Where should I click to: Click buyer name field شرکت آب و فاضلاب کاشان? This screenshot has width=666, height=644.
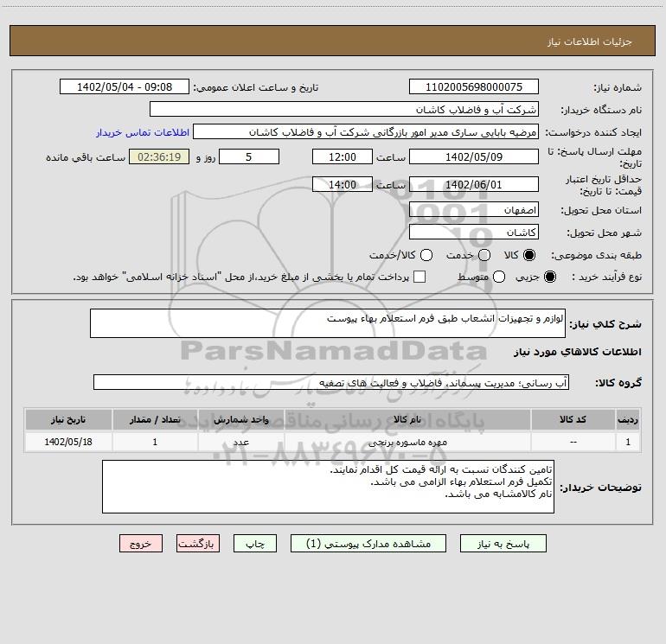click(344, 110)
